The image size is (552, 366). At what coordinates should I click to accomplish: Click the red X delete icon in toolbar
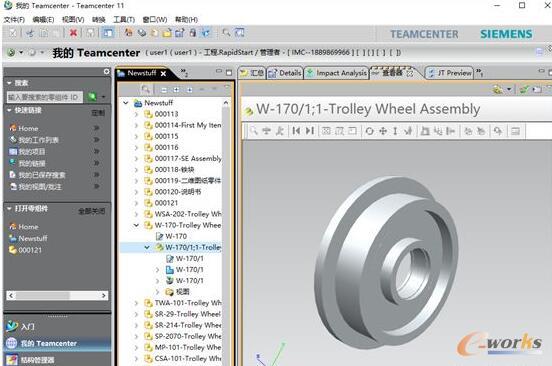[73, 33]
